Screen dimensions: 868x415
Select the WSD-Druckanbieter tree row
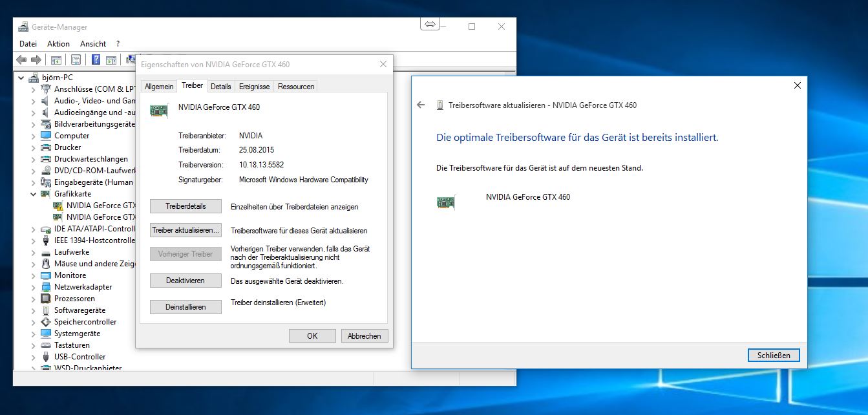[x=88, y=368]
